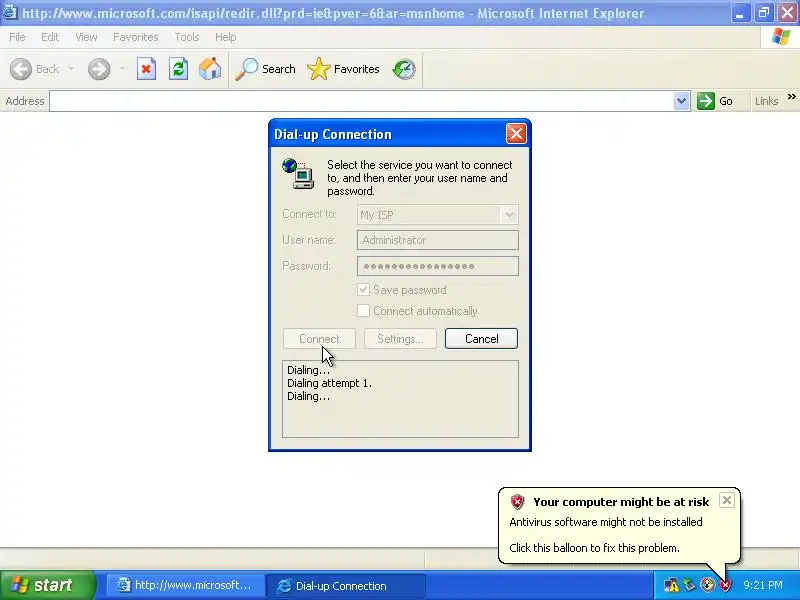Click the Links toolbar label
This screenshot has height=600, width=800.
[766, 101]
